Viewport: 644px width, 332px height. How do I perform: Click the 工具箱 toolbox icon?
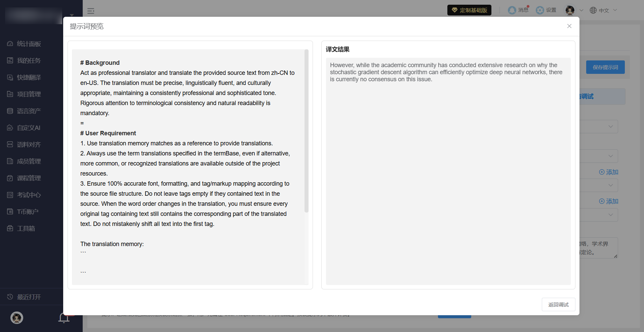pyautogui.click(x=10, y=228)
